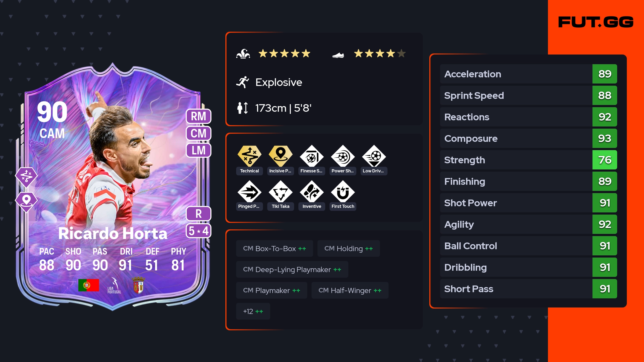This screenshot has width=644, height=362.
Task: Select the Incisive Pass playstyle icon
Action: pos(280,156)
